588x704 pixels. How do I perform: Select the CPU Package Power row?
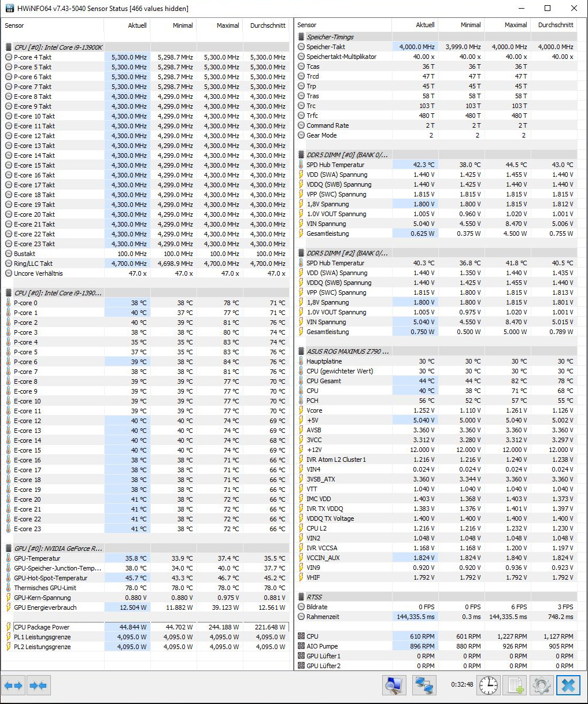click(42, 627)
